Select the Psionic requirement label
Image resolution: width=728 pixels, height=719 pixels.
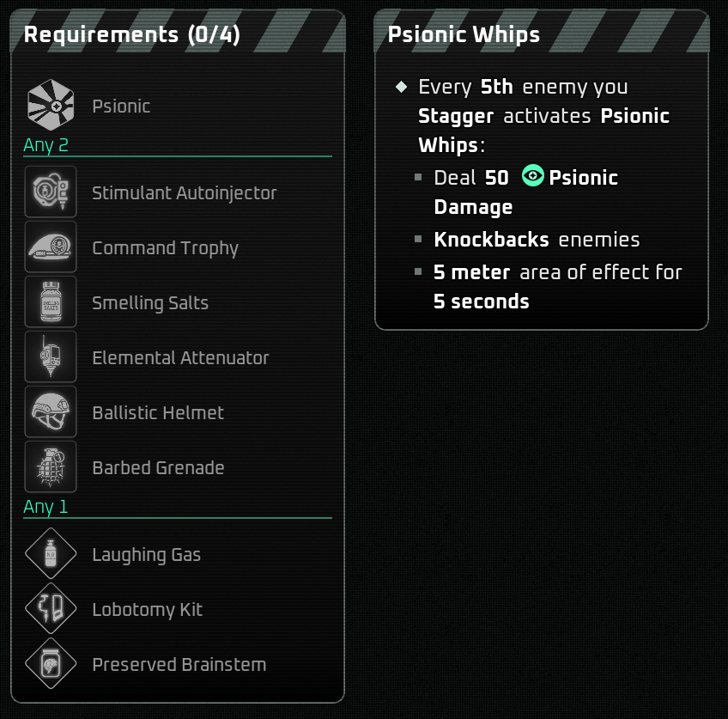[121, 106]
